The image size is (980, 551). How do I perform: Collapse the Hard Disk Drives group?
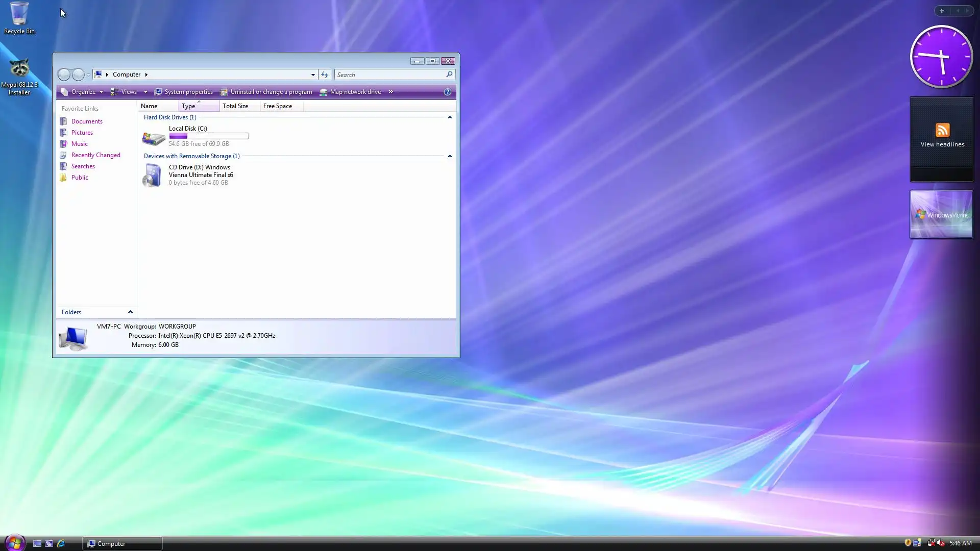[450, 117]
